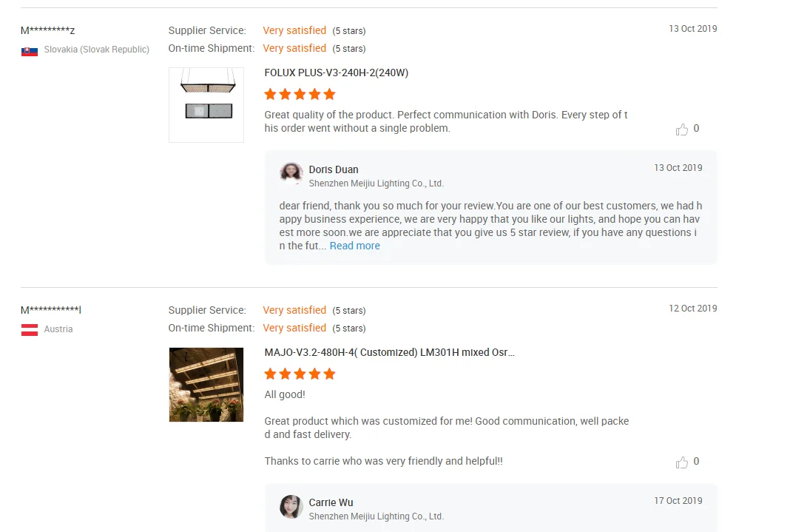Click Shenzhen Meijiu Lighting under Carrie Wu

376,516
